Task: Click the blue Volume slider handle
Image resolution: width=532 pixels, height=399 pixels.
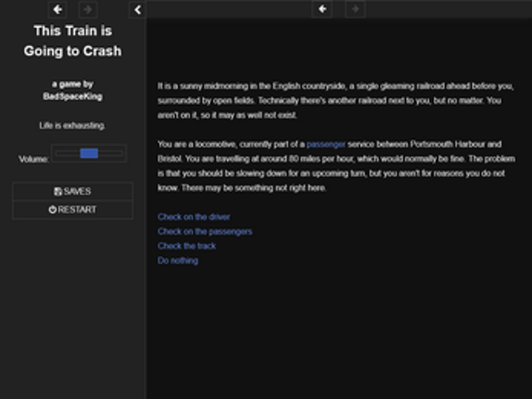Action: [x=89, y=153]
